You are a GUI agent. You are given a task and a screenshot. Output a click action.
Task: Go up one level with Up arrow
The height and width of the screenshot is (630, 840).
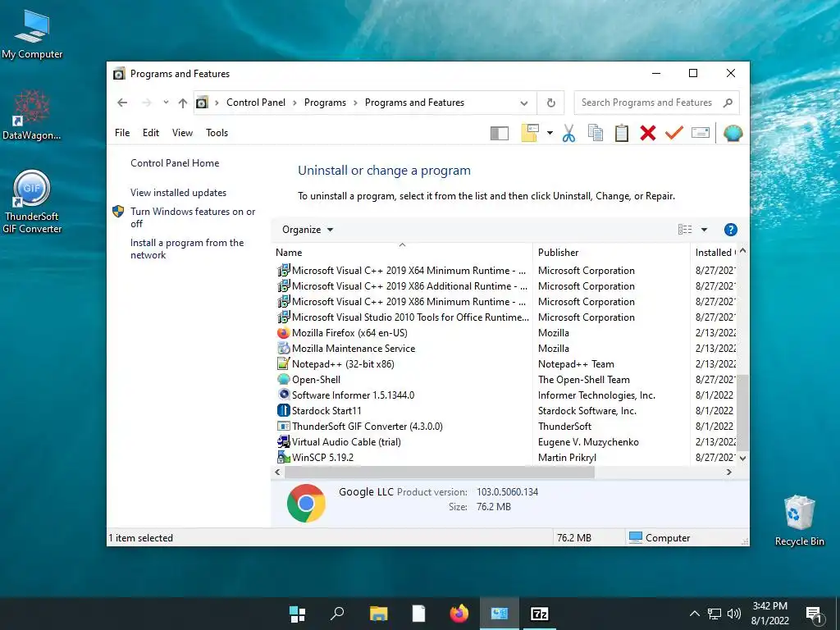(x=183, y=103)
